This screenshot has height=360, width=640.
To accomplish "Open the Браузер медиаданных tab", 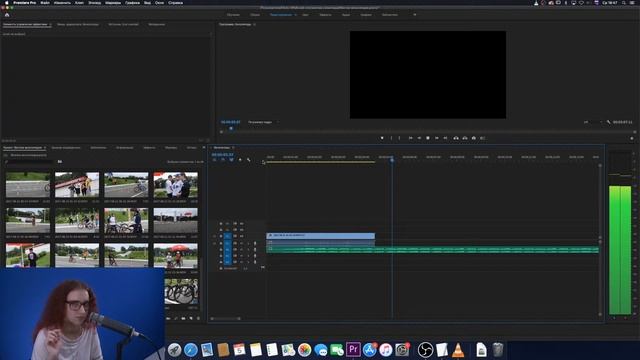I will pos(66,148).
